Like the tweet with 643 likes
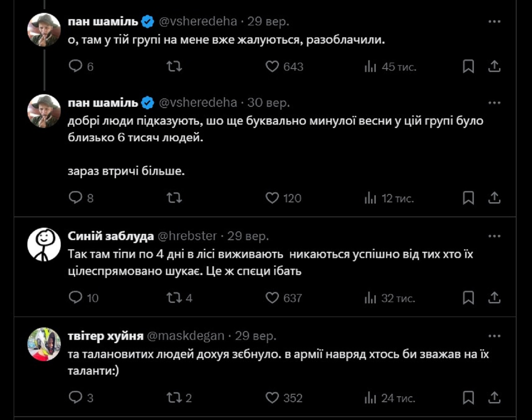 click(x=272, y=66)
